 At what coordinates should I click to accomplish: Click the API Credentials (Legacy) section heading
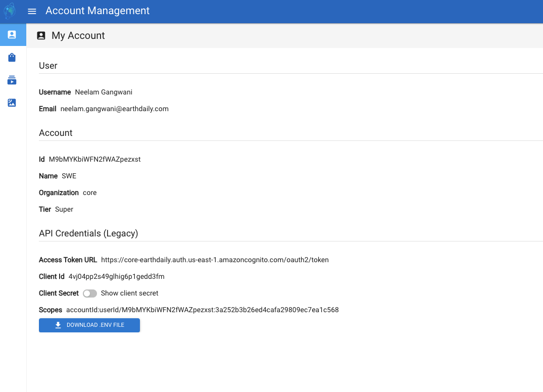[88, 233]
